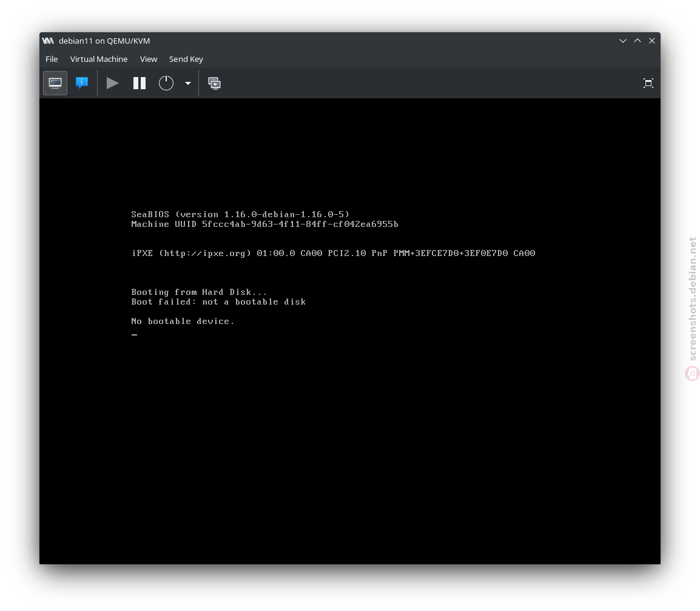Close the debian11 VM window
The width and height of the screenshot is (700, 611).
[x=652, y=41]
